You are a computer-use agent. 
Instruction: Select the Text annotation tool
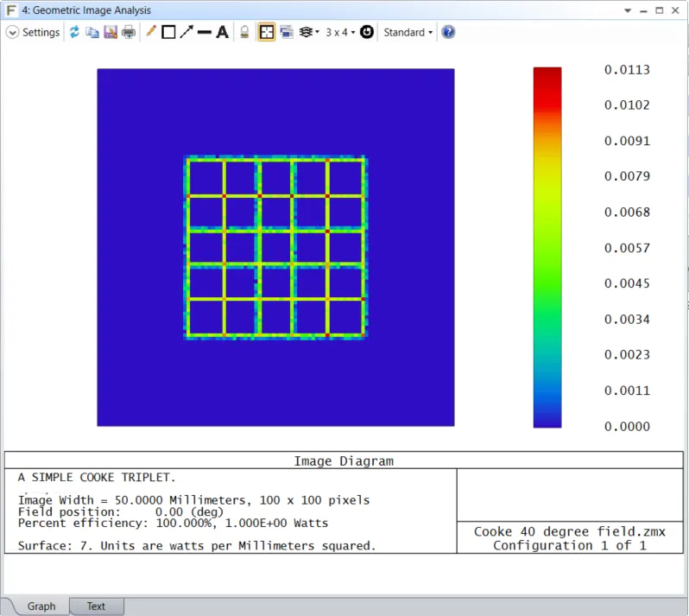pyautogui.click(x=222, y=32)
